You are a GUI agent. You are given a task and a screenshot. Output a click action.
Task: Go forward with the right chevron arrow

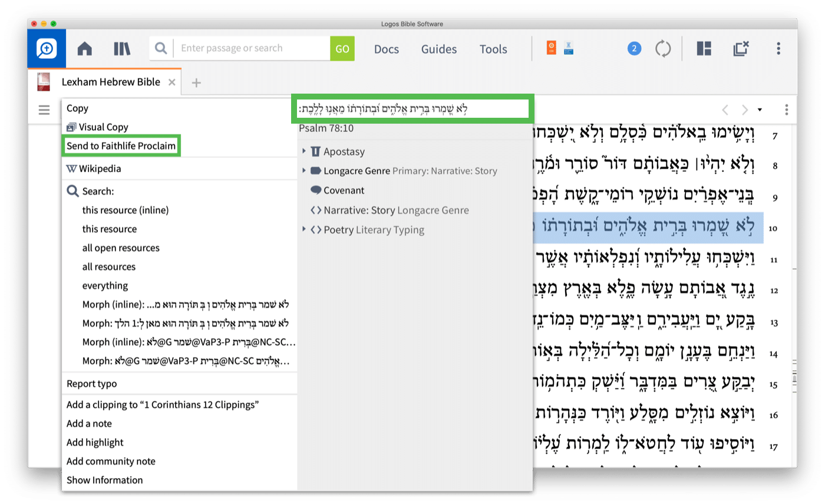pos(745,110)
